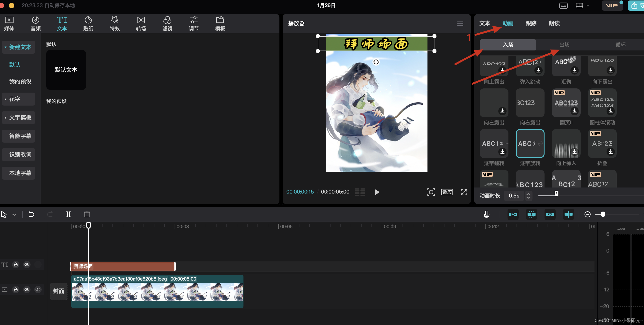644x325 pixels.
Task: Click the 封面 cover button
Action: tap(59, 291)
